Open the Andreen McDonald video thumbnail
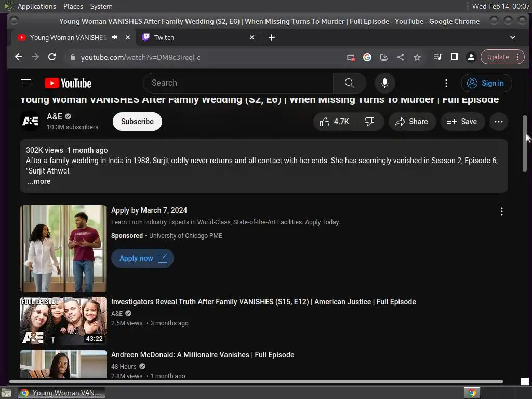This screenshot has width=532, height=399. click(x=63, y=364)
